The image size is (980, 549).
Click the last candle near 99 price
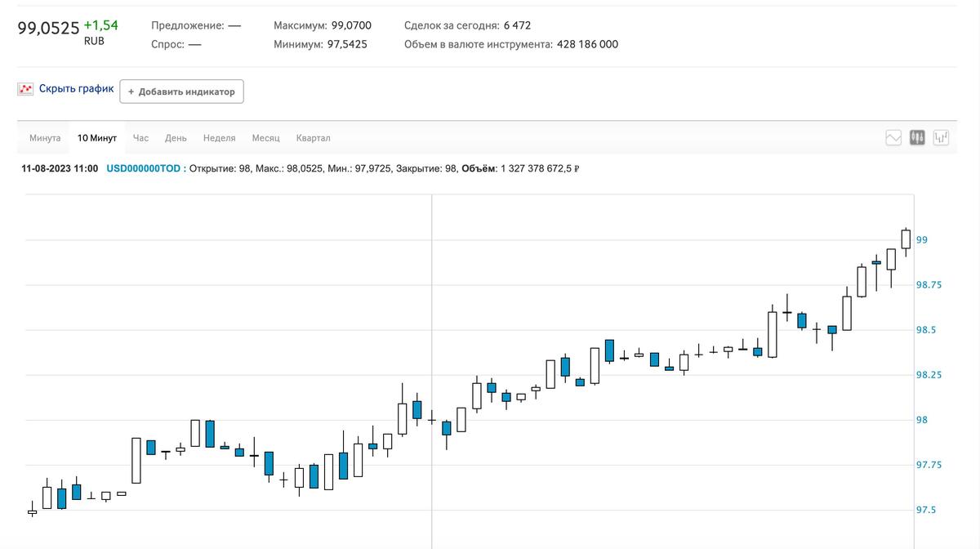(x=906, y=239)
